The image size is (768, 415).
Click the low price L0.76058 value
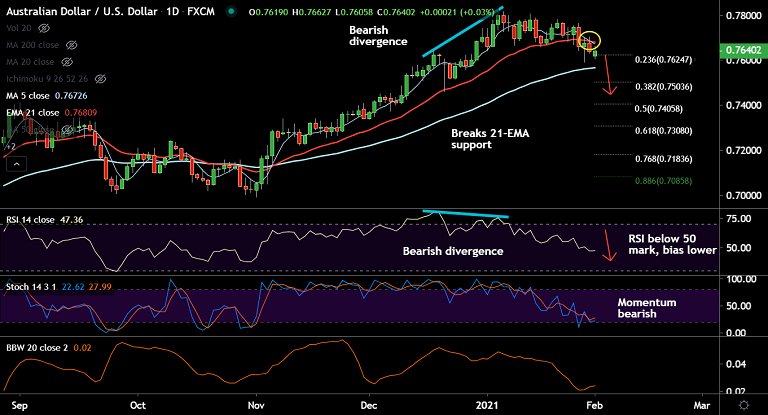coord(354,12)
